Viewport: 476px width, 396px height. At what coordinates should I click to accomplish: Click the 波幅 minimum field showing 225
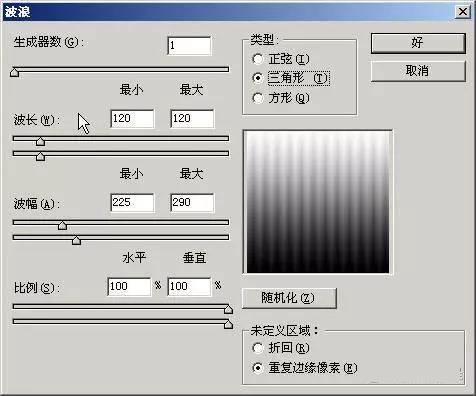[x=132, y=202]
